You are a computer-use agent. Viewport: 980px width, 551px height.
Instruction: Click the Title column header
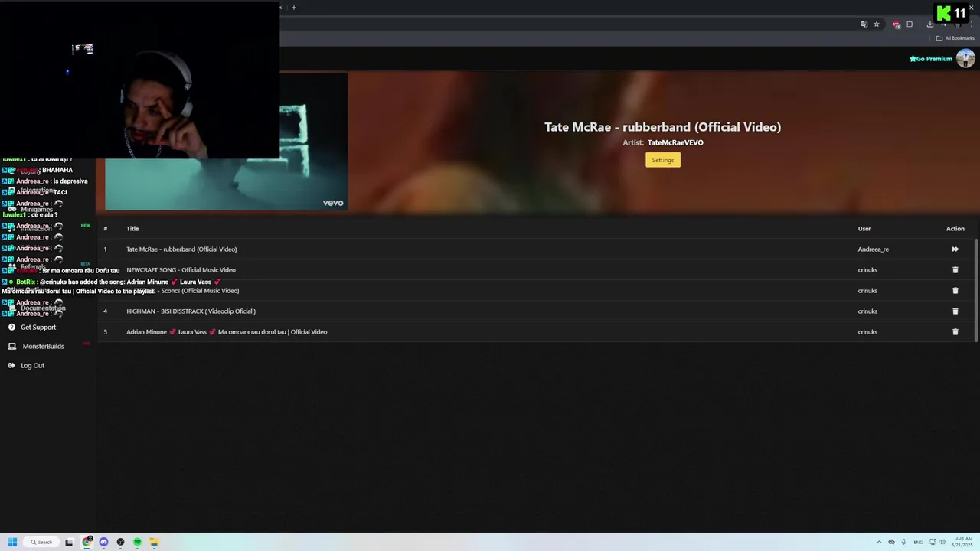point(132,228)
